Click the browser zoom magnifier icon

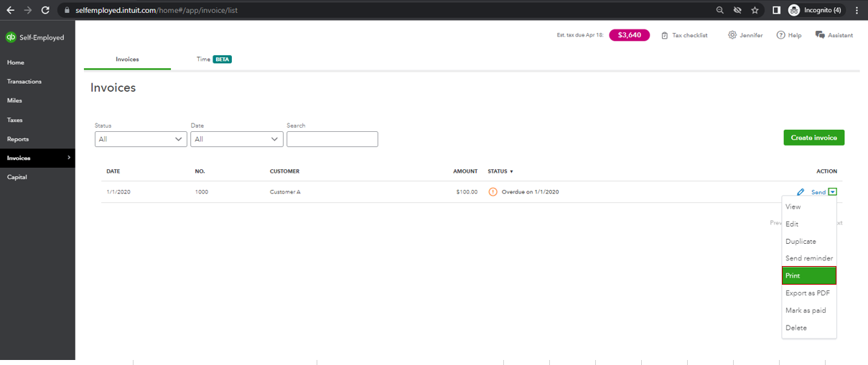pyautogui.click(x=720, y=10)
